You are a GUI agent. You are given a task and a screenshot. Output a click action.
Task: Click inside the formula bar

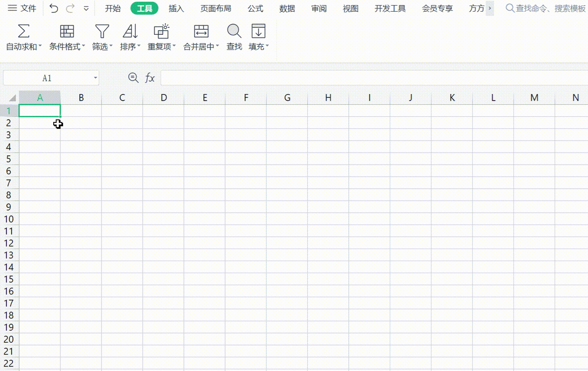click(324, 77)
